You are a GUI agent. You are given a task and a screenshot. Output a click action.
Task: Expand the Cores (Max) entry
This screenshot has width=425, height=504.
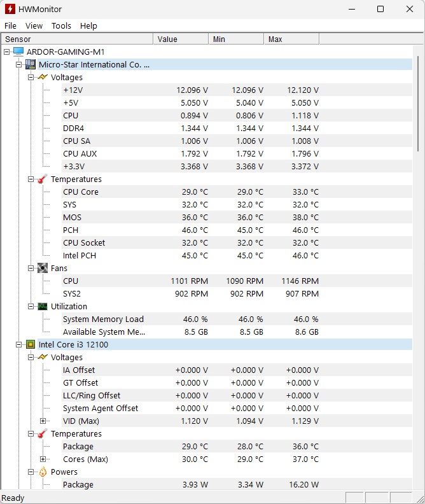[x=43, y=459]
